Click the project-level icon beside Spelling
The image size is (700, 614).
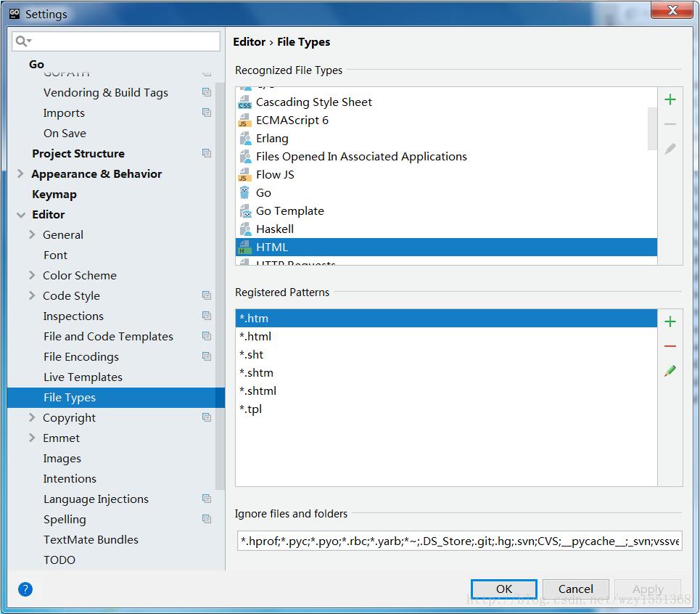206,519
